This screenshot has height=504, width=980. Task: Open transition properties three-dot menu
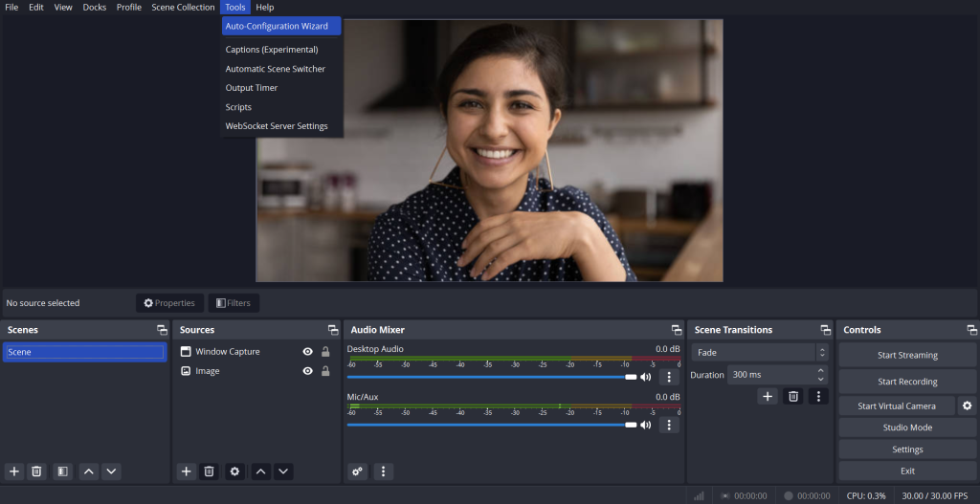(819, 397)
